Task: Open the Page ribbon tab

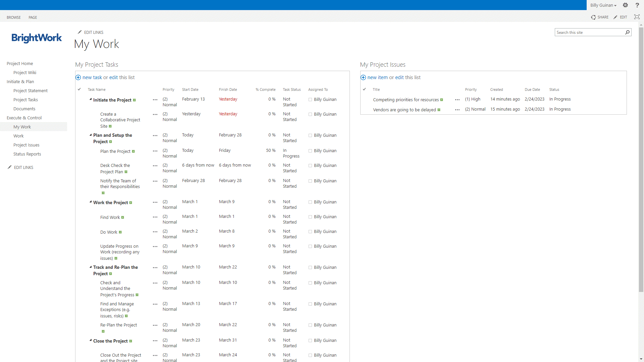Action: 33,17
